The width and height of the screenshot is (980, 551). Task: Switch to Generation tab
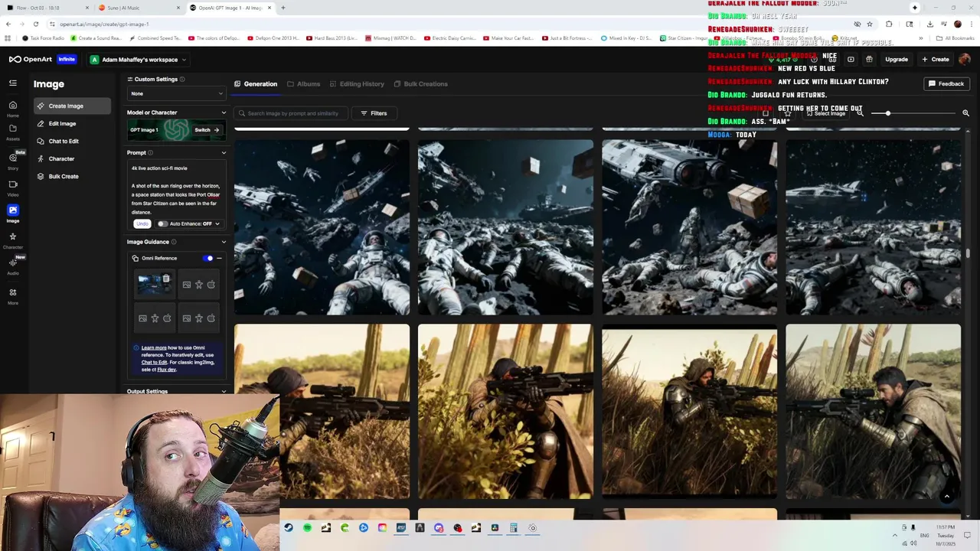[256, 84]
